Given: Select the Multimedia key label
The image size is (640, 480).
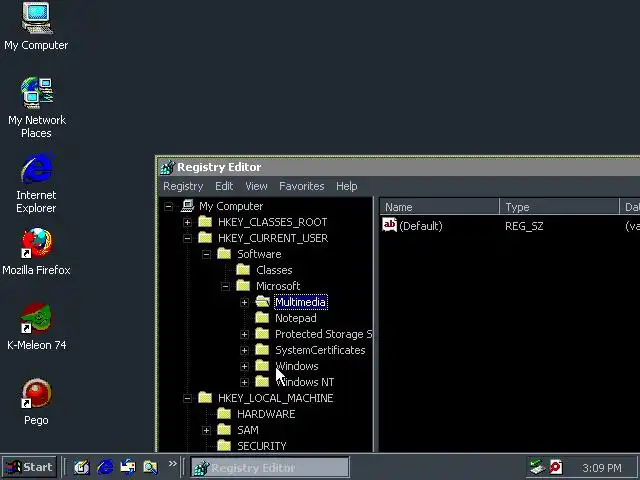Looking at the screenshot, I should click(300, 302).
